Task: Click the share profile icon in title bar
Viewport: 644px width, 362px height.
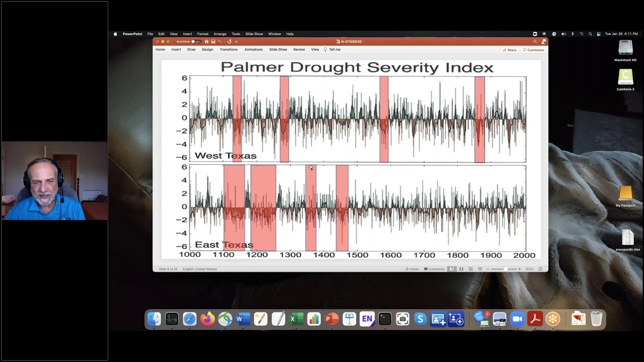Action: (x=543, y=42)
